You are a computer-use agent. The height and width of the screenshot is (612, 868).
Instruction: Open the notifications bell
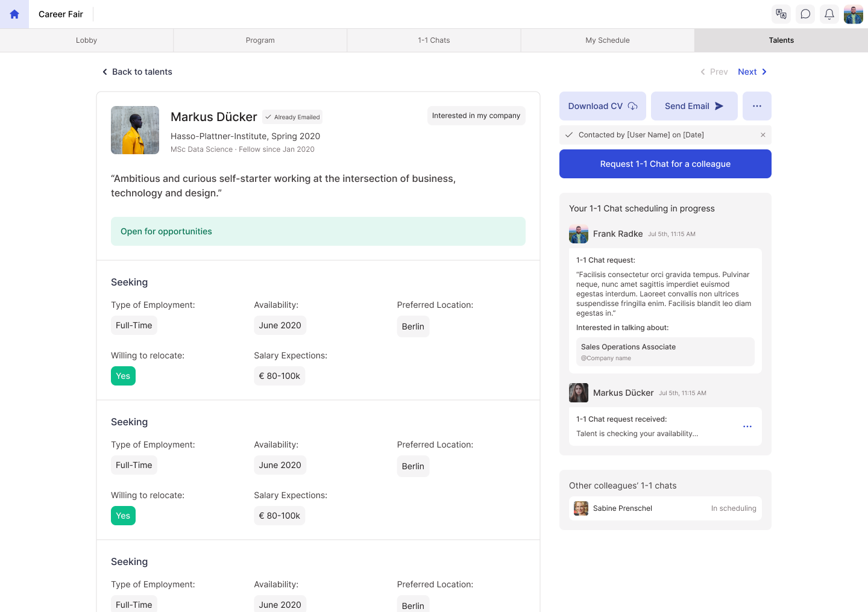(829, 14)
